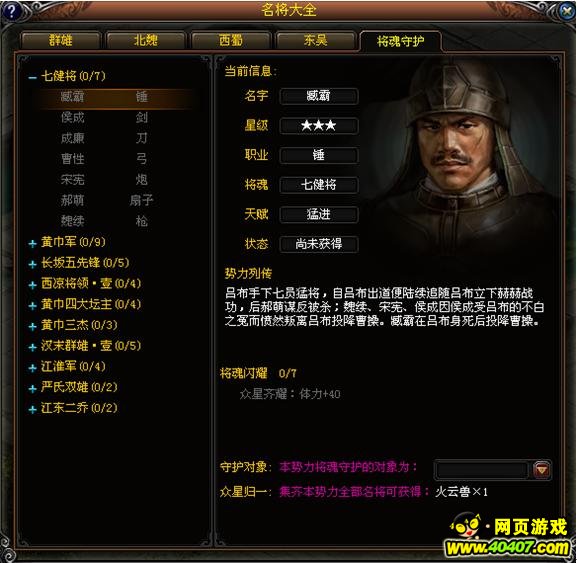577x563 pixels.
Task: Switch to the 群雄 tab
Action: tap(61, 40)
